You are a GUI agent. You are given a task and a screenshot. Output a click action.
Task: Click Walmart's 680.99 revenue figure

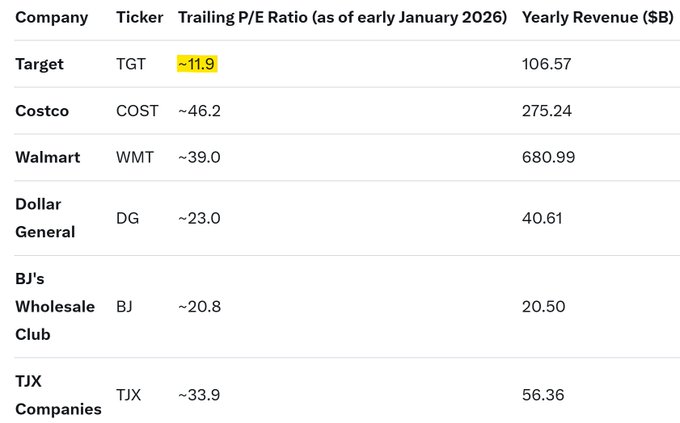coord(547,157)
